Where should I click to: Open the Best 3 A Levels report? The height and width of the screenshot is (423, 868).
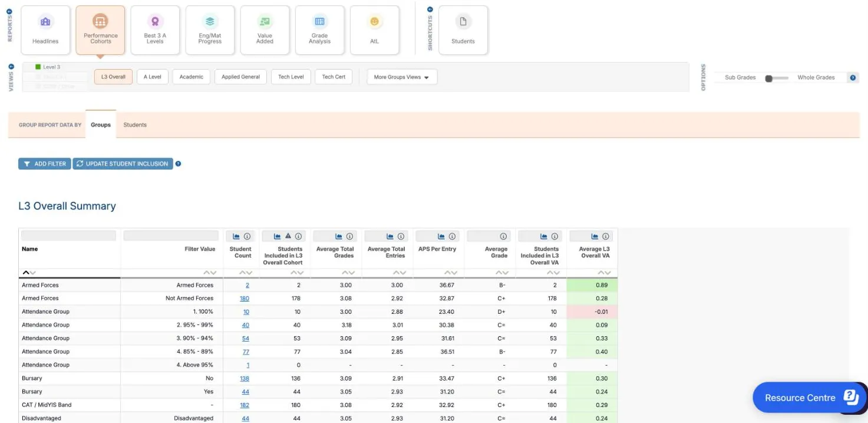(155, 30)
